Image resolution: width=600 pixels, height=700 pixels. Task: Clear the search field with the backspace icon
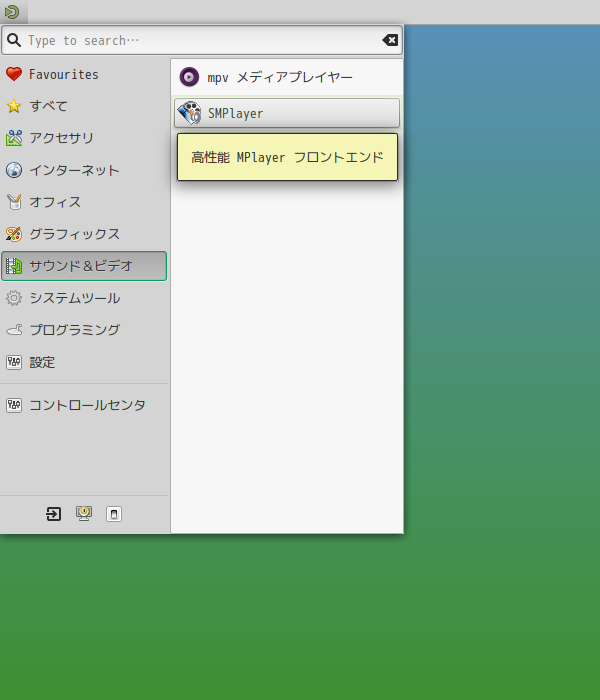click(x=390, y=40)
